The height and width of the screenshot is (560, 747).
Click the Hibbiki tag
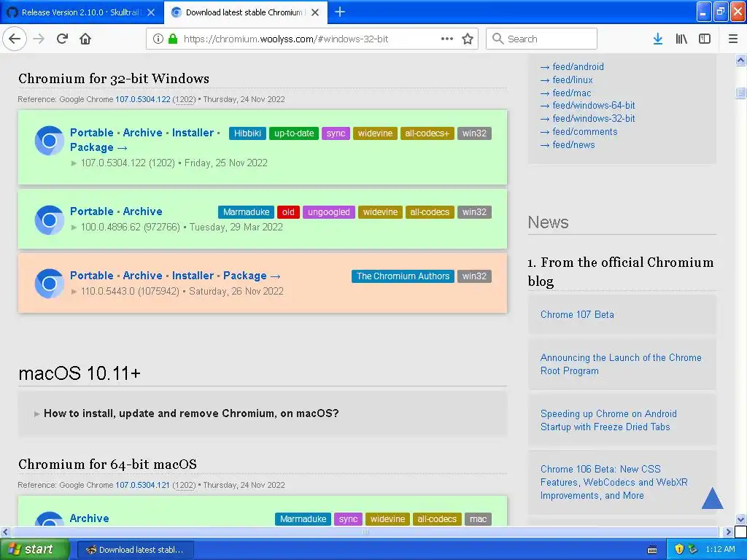247,133
